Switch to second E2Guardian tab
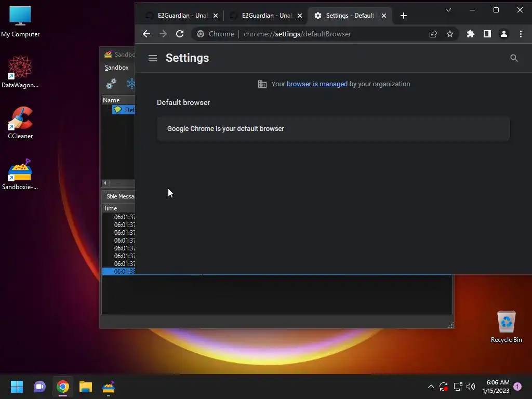The width and height of the screenshot is (532, 399). [265, 16]
